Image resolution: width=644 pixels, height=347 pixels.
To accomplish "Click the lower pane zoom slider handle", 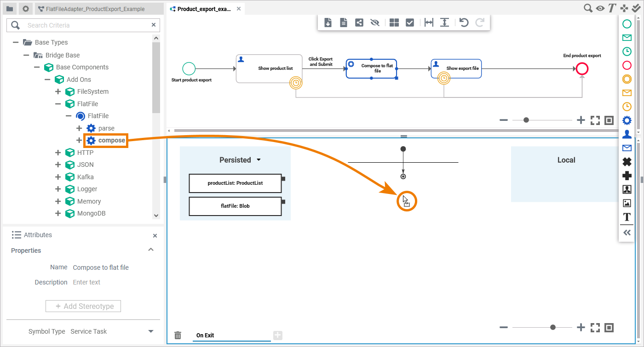I will pos(553,327).
